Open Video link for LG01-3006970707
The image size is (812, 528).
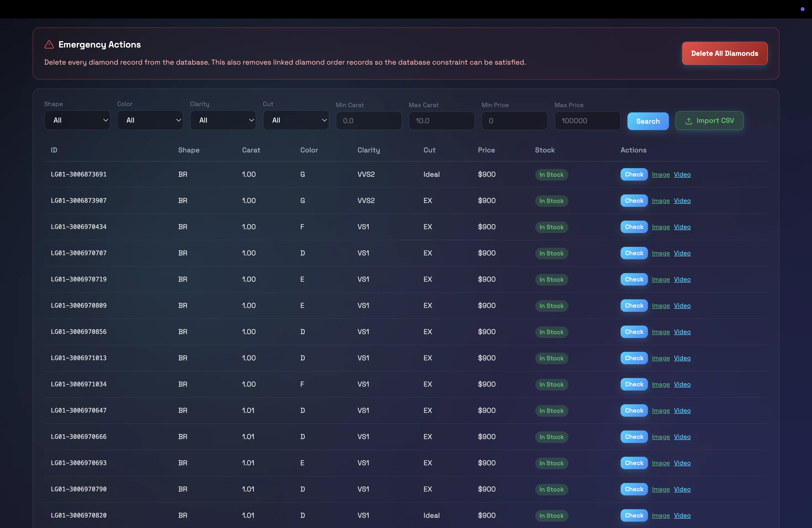point(682,253)
